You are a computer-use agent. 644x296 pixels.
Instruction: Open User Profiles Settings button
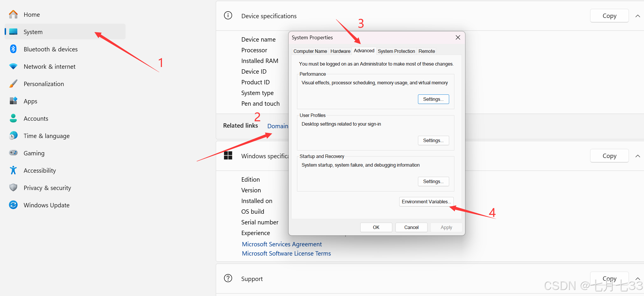(433, 140)
